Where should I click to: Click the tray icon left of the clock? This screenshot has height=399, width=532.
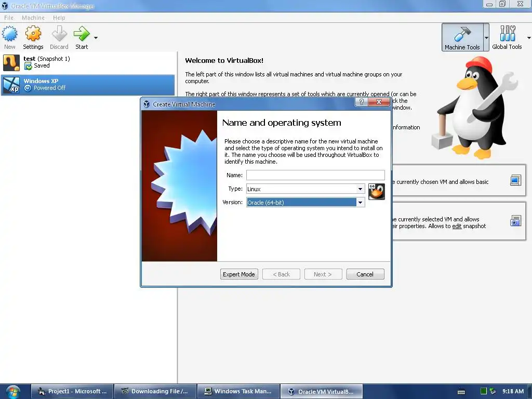click(493, 391)
